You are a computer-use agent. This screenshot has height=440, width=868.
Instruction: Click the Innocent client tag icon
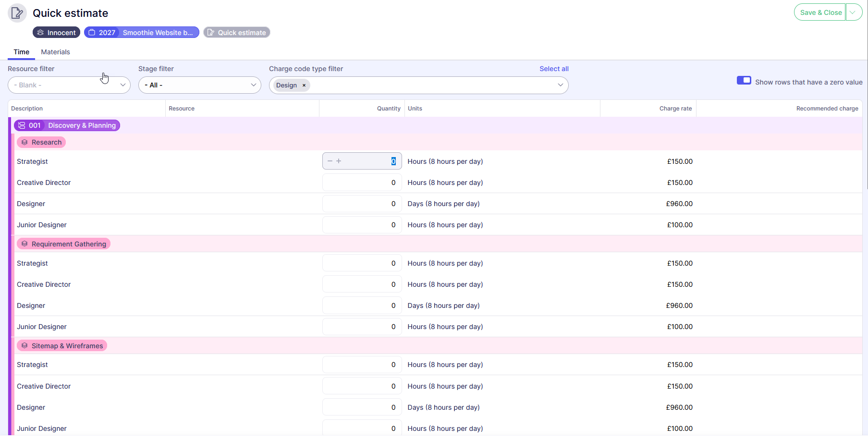coord(41,33)
